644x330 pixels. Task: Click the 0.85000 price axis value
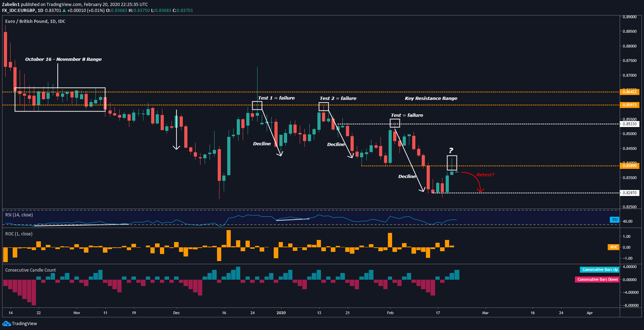(630, 134)
